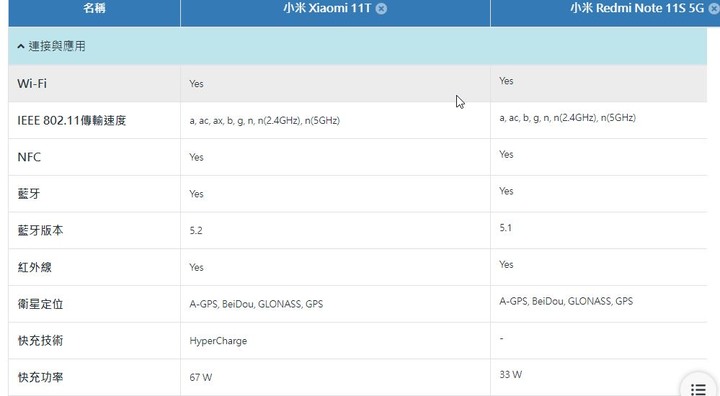Select Xiaomi 11T 衛星定位 GPS value

pos(256,304)
